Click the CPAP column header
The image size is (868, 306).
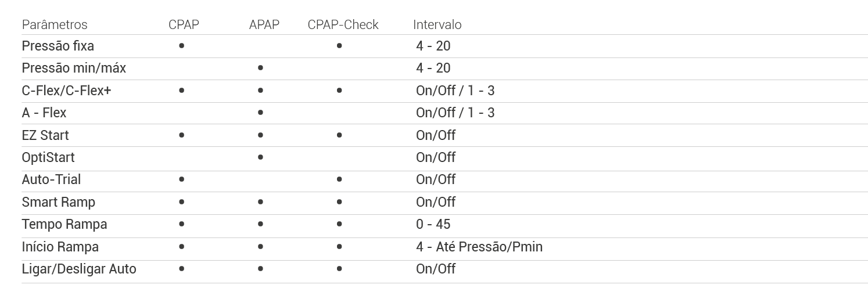tap(184, 25)
